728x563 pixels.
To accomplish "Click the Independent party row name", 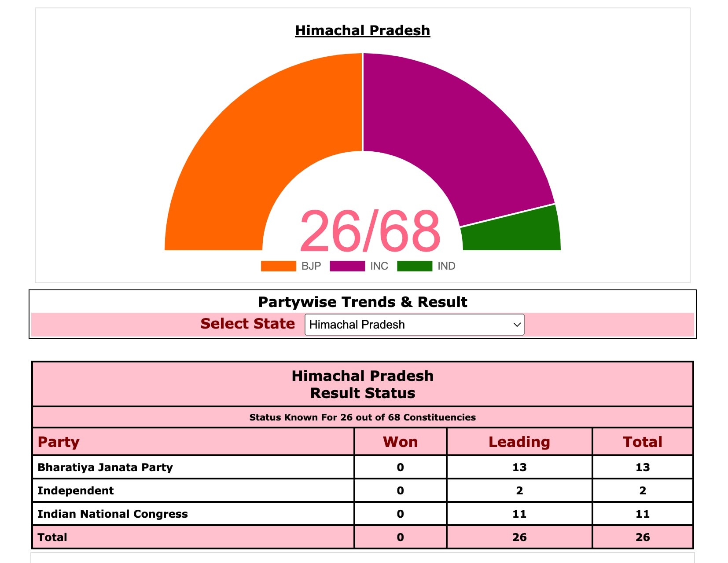I will pyautogui.click(x=76, y=490).
